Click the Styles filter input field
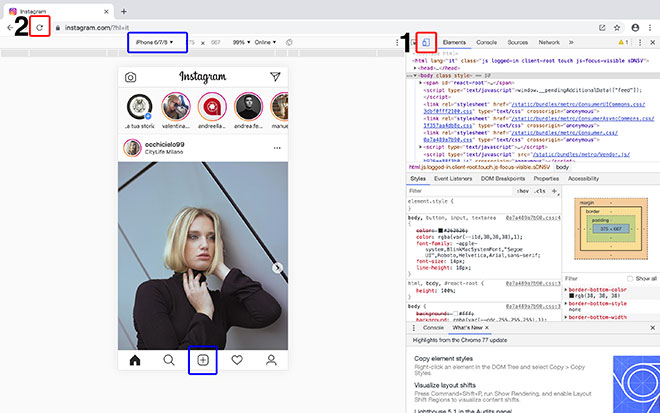Image resolution: width=660 pixels, height=413 pixels. pos(460,190)
